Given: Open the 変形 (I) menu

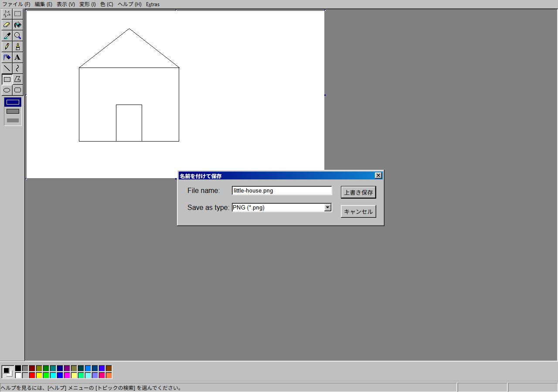Looking at the screenshot, I should 88,4.
